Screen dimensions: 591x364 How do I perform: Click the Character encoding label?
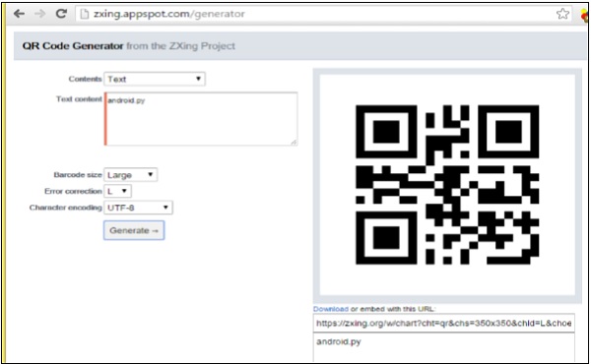(66, 208)
